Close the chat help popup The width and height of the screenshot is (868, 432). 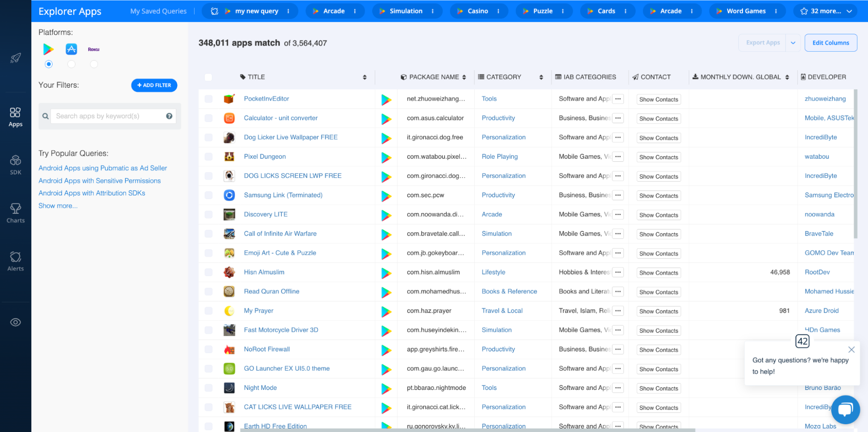851,350
